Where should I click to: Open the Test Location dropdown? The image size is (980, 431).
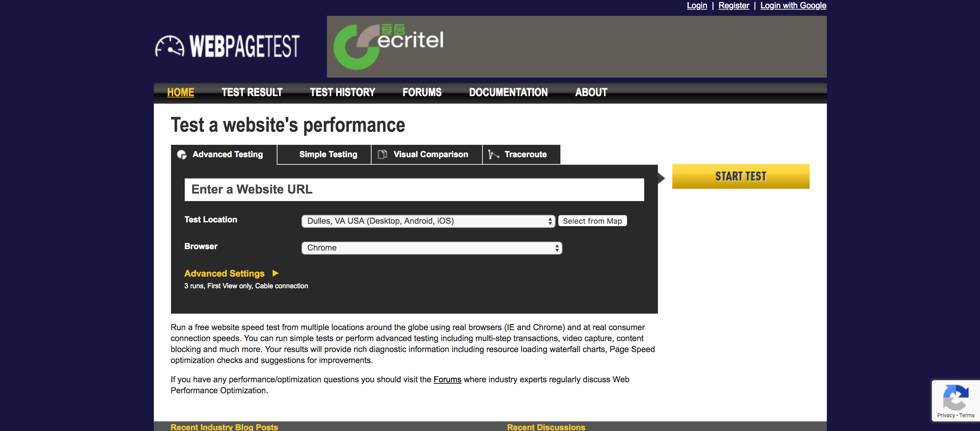tap(428, 221)
